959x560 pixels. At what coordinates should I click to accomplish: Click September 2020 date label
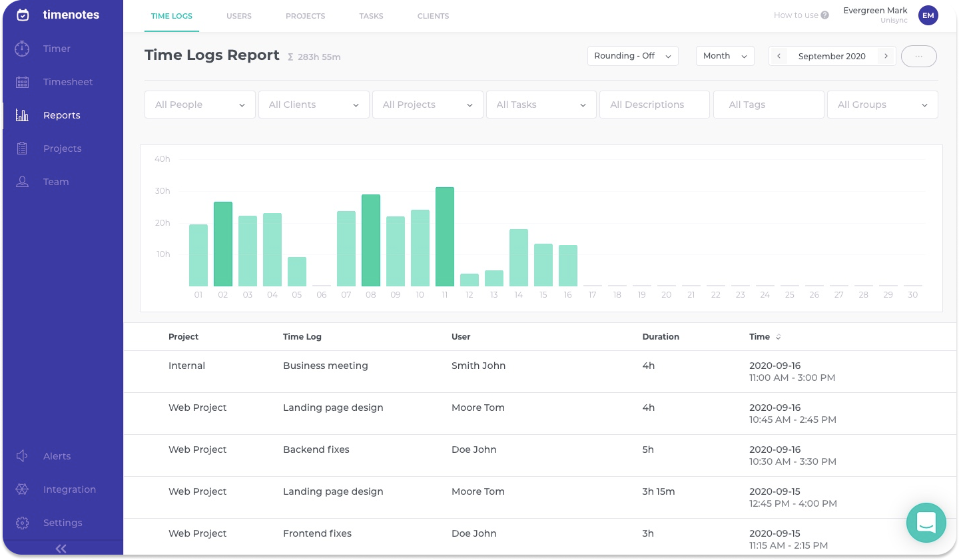(x=832, y=56)
